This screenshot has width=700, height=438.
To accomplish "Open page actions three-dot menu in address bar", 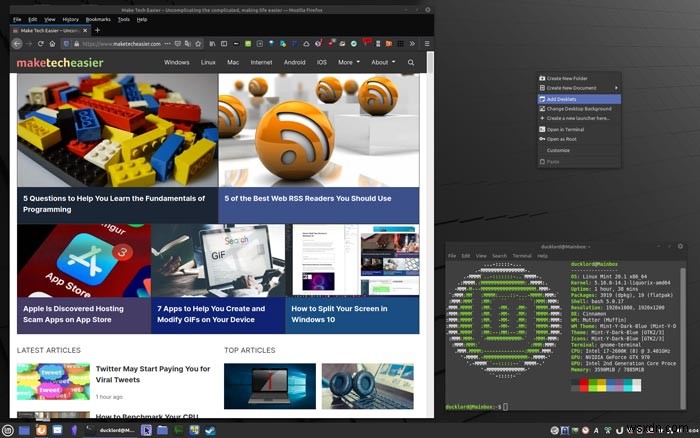I will pos(167,44).
